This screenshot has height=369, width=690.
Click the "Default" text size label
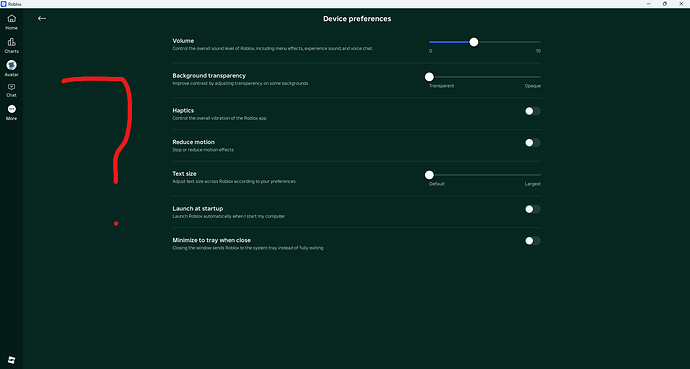437,184
